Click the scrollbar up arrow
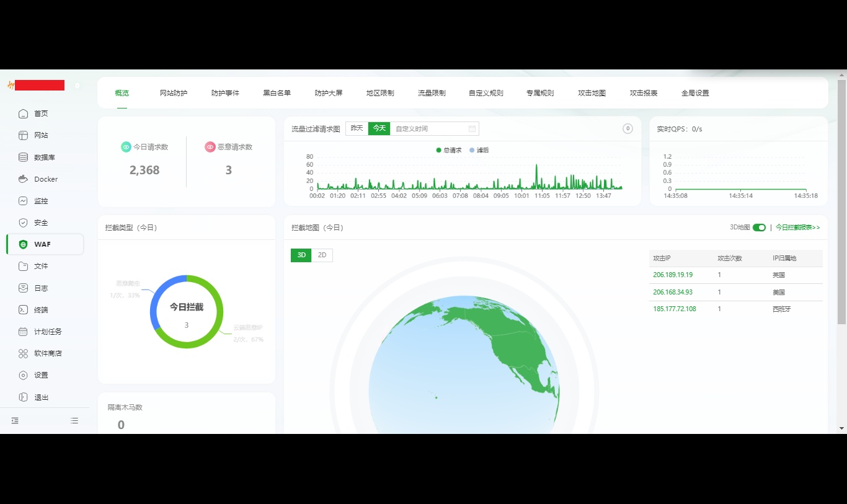This screenshot has width=847, height=504. point(841,75)
